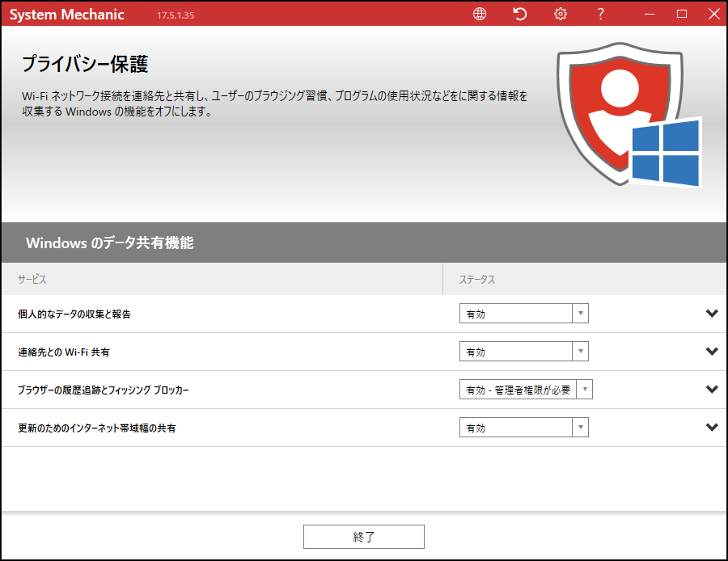Expand details chevron for 個人的なデータの収集と報告
Viewport: 728px width, 561px height.
click(x=712, y=313)
